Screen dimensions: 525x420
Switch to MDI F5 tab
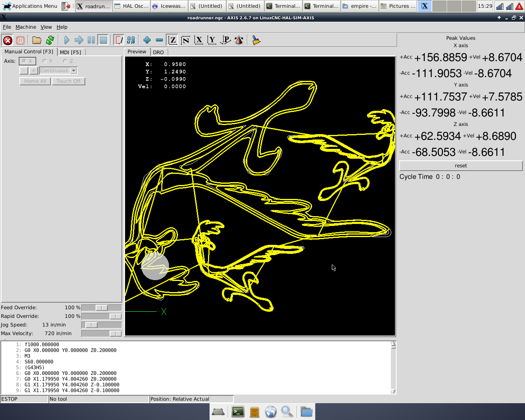point(71,52)
